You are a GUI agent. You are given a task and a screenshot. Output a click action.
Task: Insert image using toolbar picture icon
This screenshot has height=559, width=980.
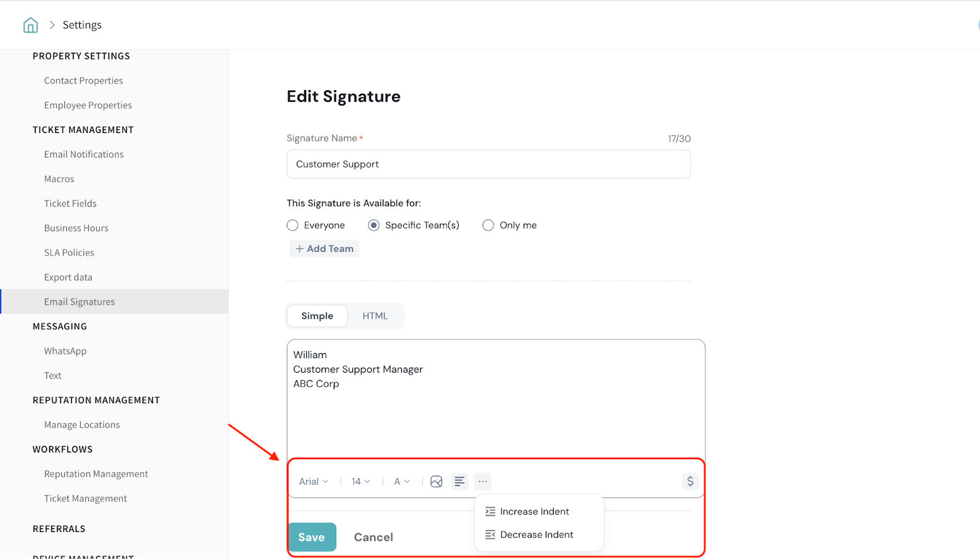(436, 482)
